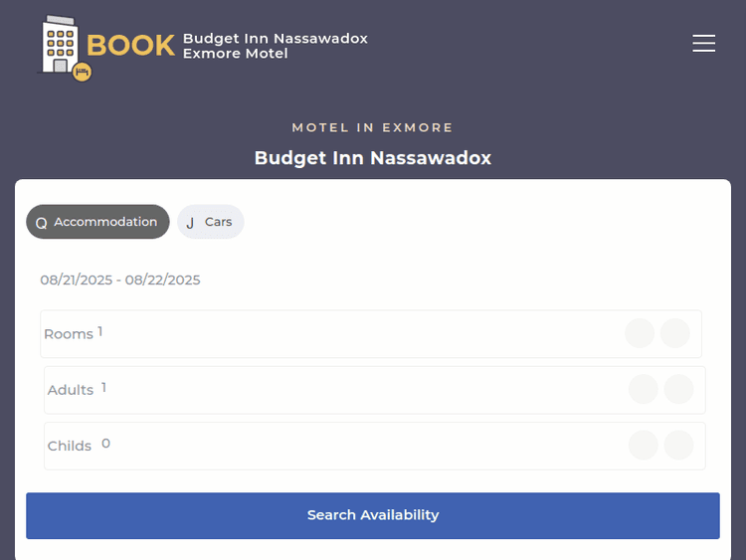Select the Adults number field

click(103, 388)
